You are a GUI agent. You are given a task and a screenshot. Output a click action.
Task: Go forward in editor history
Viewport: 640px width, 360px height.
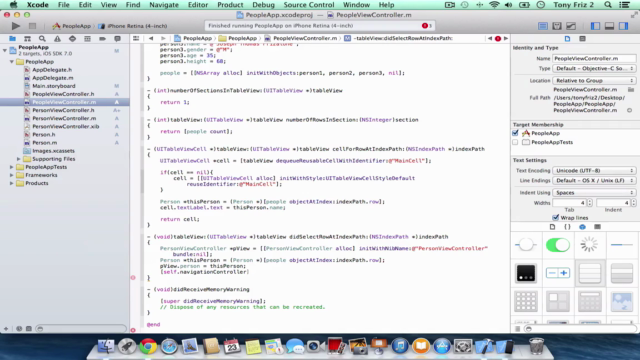coord(163,38)
